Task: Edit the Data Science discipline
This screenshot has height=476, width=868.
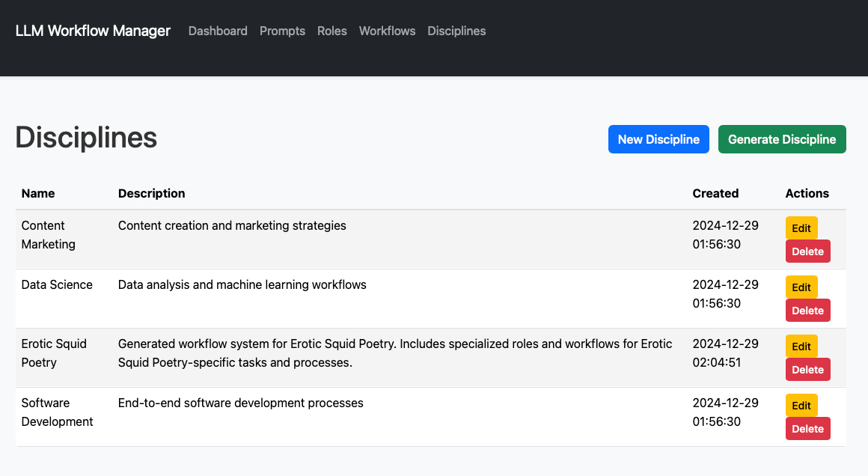Action: (801, 287)
